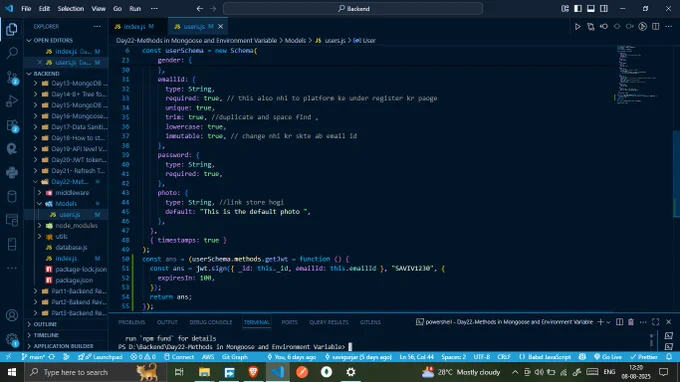The height and width of the screenshot is (382, 680).
Task: Switch to Ports panel tab
Action: pyautogui.click(x=289, y=322)
